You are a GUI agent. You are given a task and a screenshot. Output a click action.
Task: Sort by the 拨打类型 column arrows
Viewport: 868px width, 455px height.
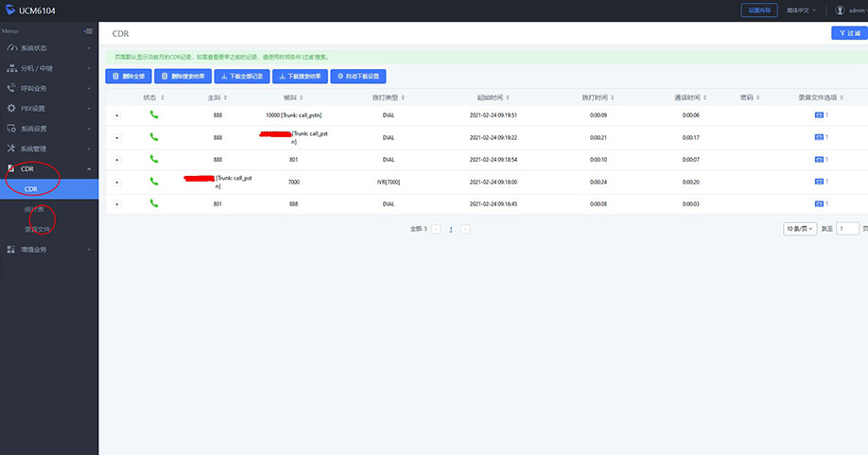(x=403, y=97)
